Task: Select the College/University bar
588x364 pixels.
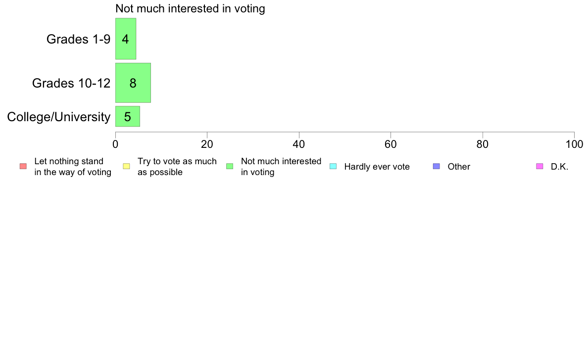Action: click(128, 117)
